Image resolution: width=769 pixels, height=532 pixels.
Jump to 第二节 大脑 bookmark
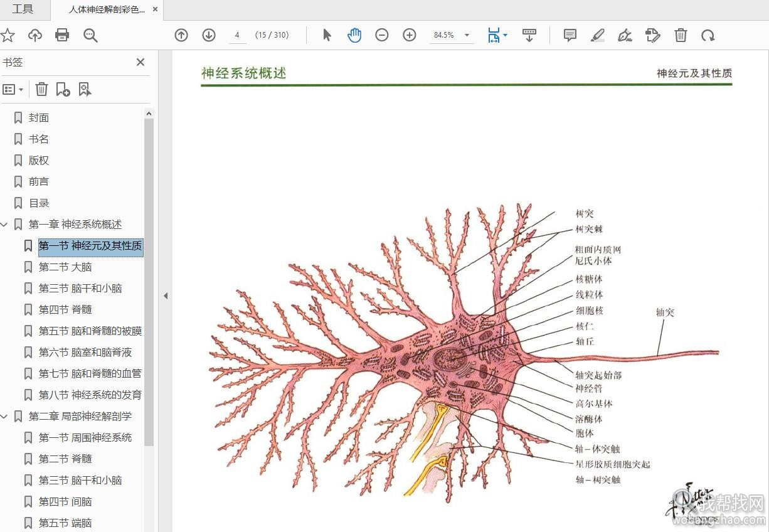pyautogui.click(x=65, y=267)
